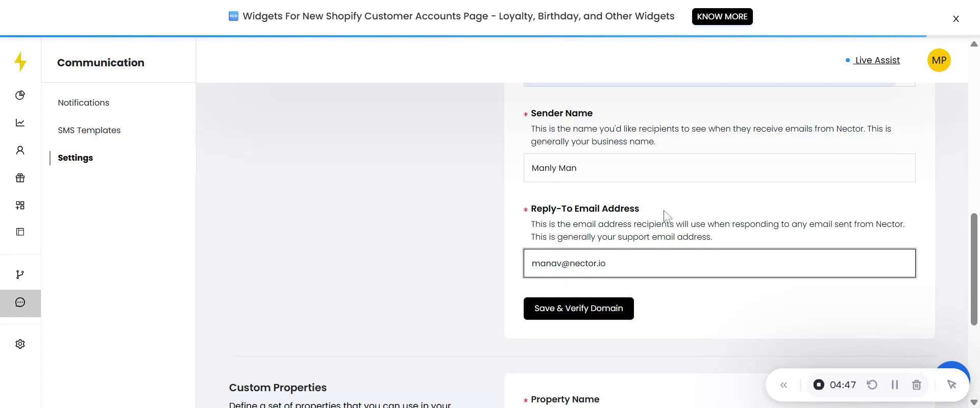
Task: Delete the recording with the trash icon
Action: (917, 385)
